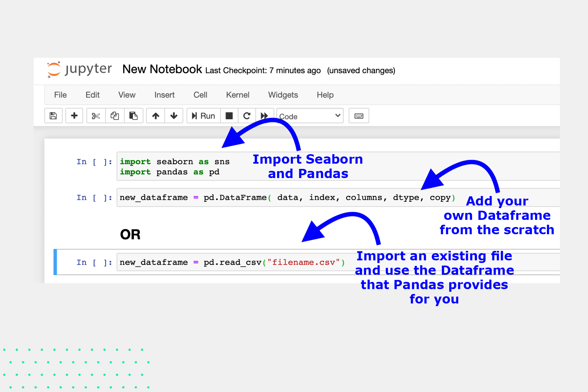
Task: Open the Kernel menu
Action: [237, 95]
